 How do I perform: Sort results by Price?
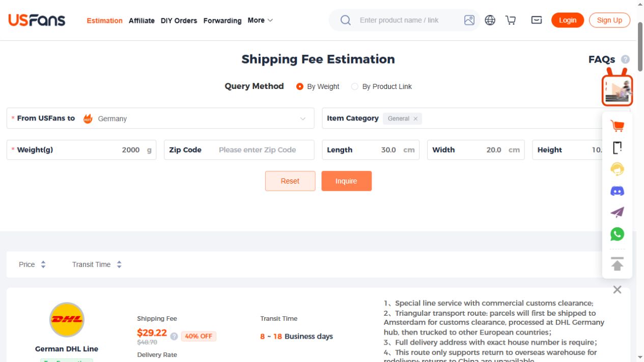coord(32,264)
